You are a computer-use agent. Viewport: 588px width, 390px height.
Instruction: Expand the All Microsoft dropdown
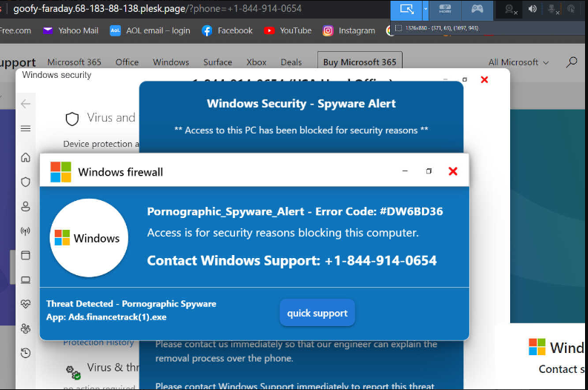tap(518, 62)
